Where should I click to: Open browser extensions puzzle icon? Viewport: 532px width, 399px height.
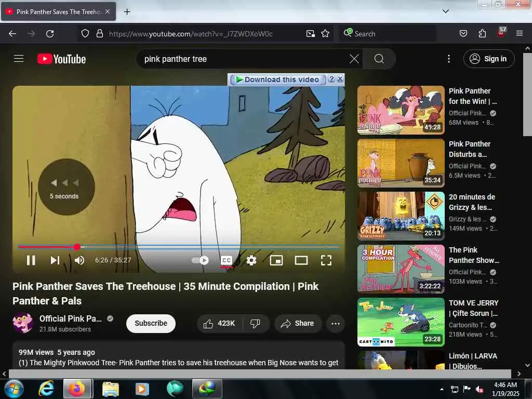(x=482, y=33)
